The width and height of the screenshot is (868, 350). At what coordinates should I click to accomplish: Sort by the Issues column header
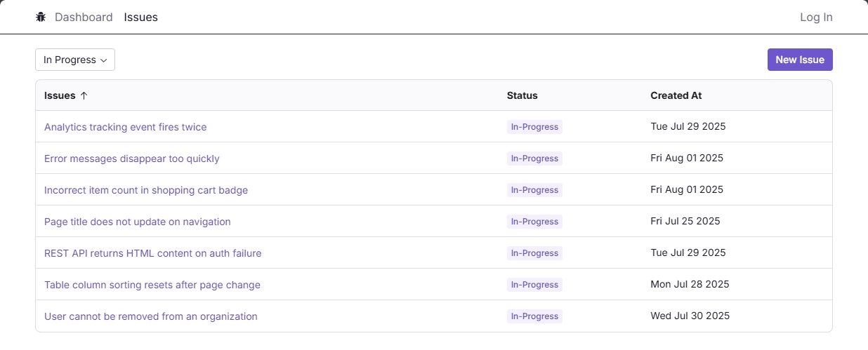60,95
